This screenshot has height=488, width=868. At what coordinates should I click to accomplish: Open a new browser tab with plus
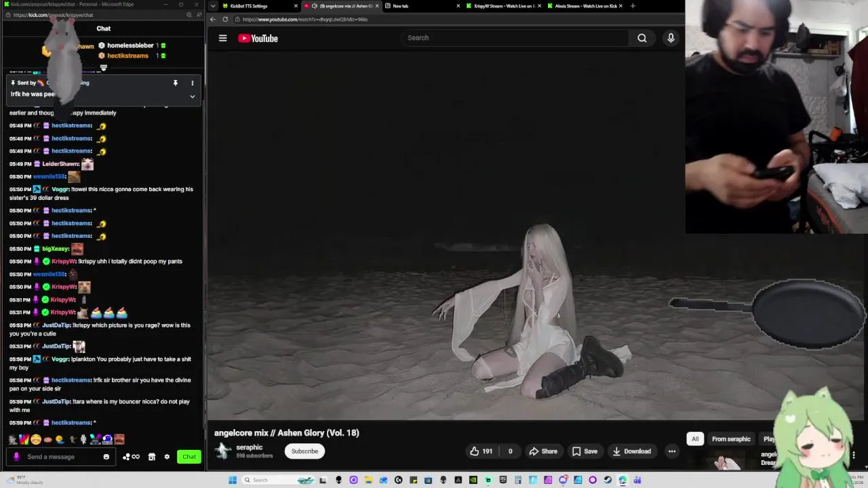pos(633,6)
